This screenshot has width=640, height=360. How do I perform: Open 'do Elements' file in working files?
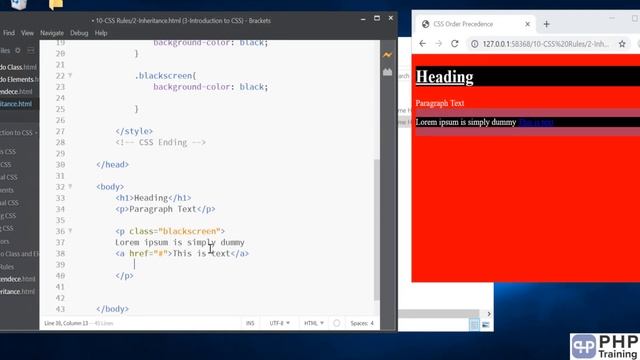[x=19, y=79]
